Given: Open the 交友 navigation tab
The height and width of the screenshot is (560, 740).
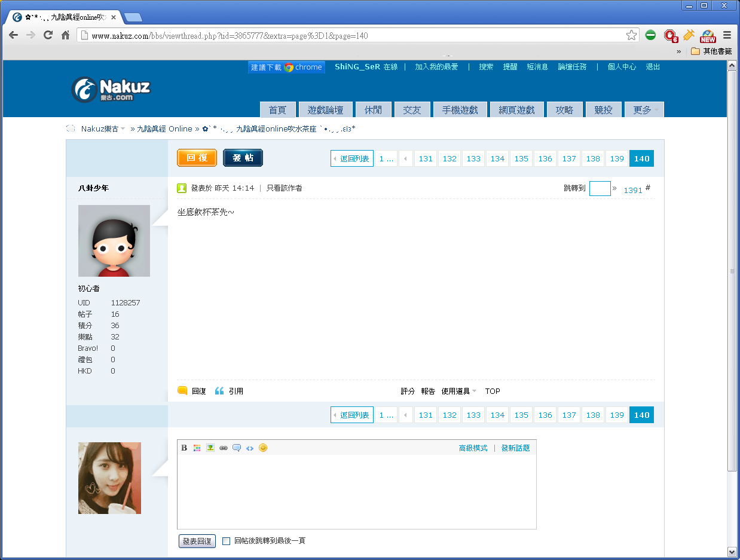Looking at the screenshot, I should (412, 110).
